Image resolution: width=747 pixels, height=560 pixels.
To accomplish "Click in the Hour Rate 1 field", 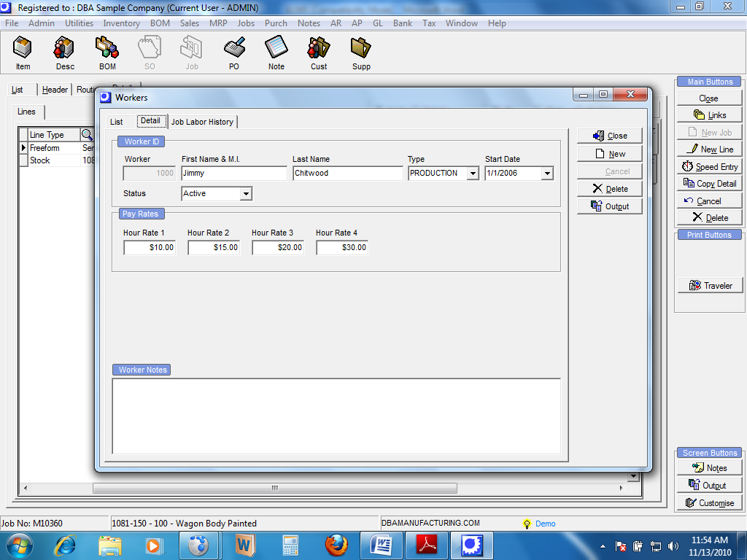I will [x=150, y=248].
